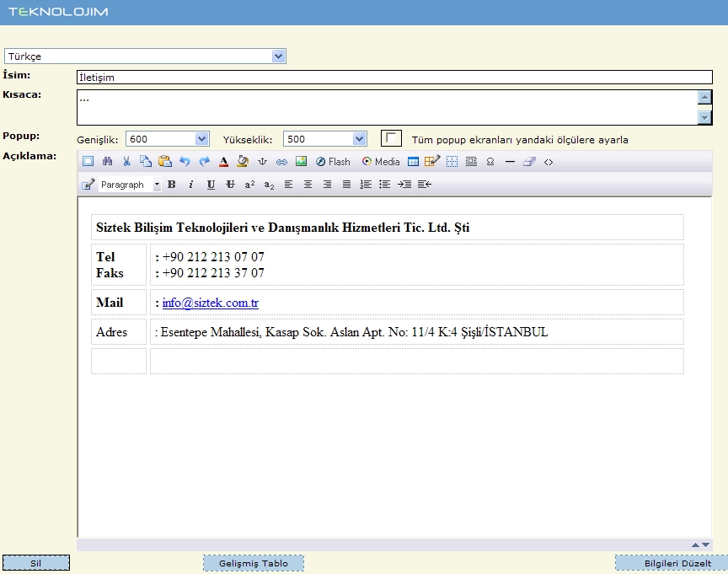Toggle table guidelines dotted-grid icon
728x574 pixels.
click(452, 161)
